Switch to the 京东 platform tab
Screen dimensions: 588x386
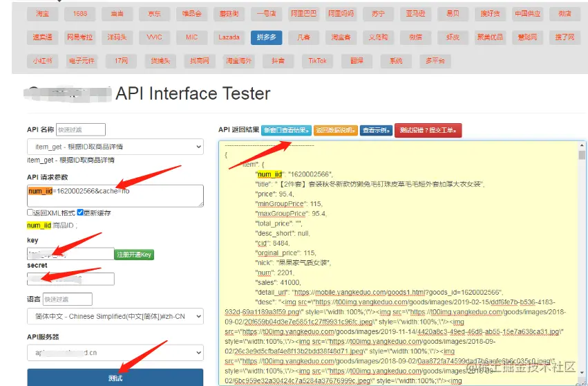[154, 14]
